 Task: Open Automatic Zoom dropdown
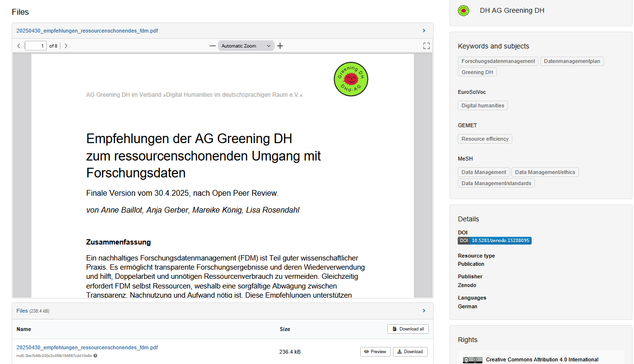tap(246, 46)
